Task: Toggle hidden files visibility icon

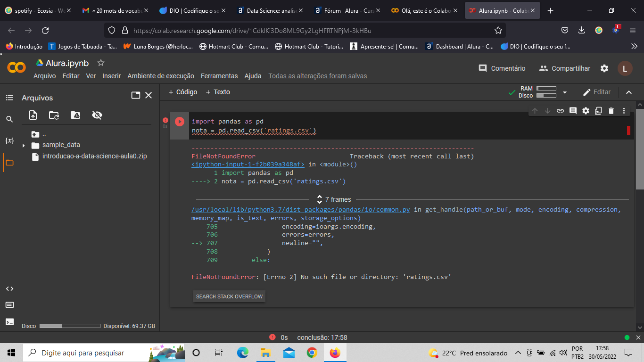Action: pyautogui.click(x=97, y=115)
